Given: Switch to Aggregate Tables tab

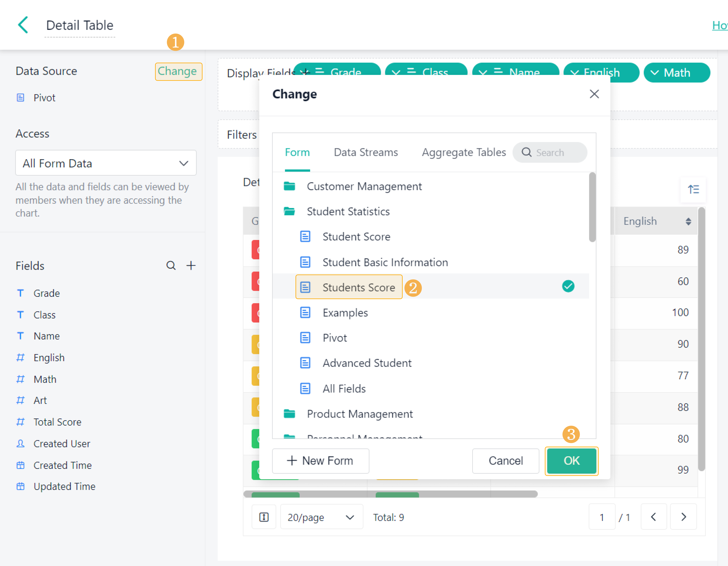Looking at the screenshot, I should coord(464,152).
